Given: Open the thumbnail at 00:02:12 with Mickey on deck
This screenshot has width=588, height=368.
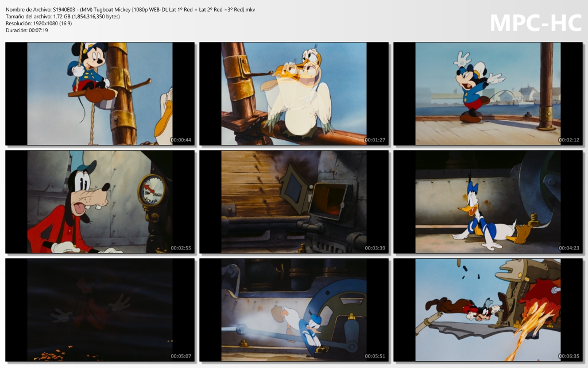Looking at the screenshot, I should [488, 94].
